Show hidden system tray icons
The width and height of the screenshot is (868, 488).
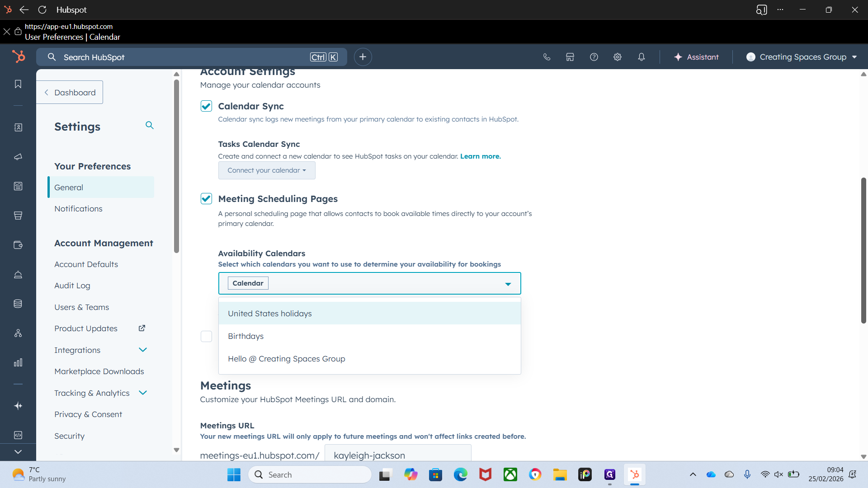coord(693,474)
